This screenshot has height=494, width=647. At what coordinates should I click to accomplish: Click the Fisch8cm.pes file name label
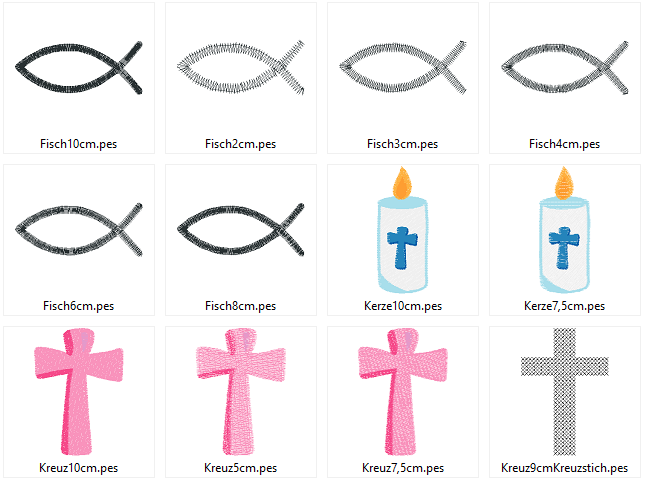tap(241, 306)
